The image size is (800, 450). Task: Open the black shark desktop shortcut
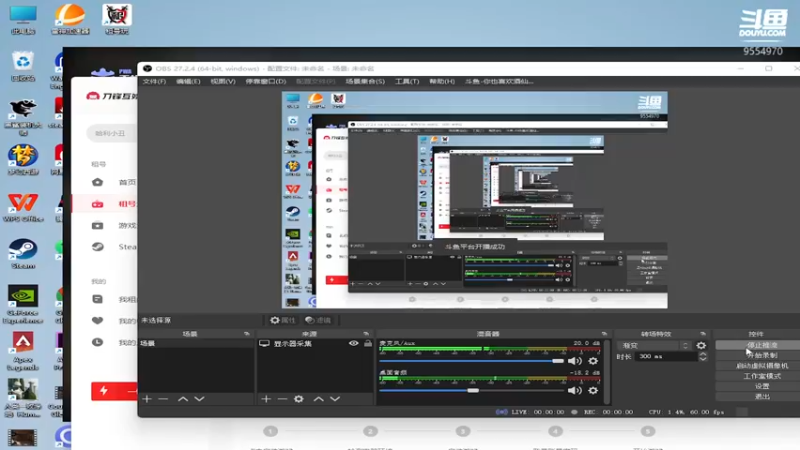tap(23, 116)
